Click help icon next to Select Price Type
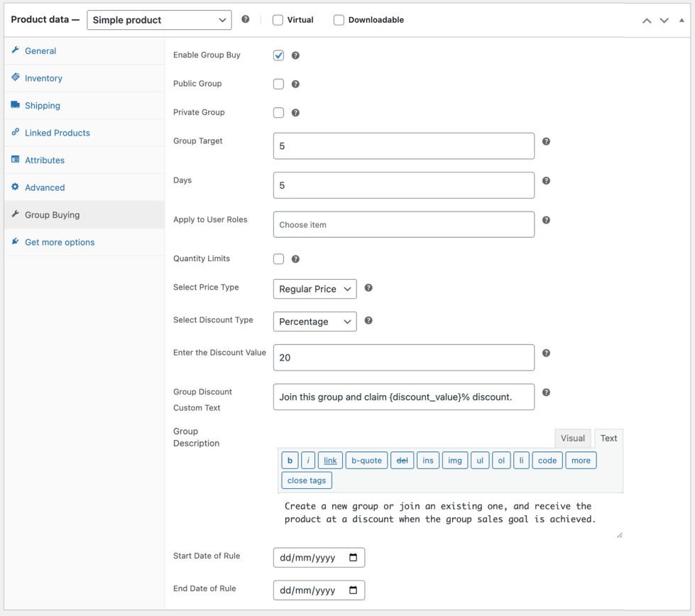 point(368,288)
